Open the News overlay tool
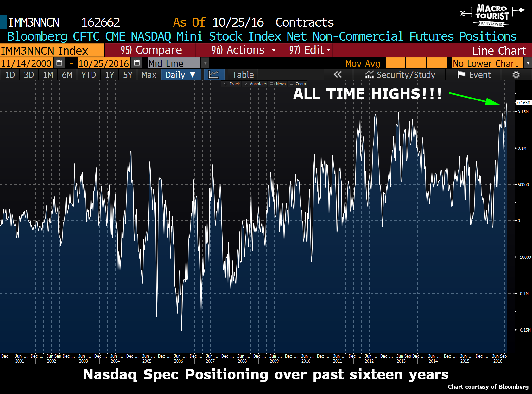Image resolution: width=532 pixels, height=394 pixels. [278, 84]
